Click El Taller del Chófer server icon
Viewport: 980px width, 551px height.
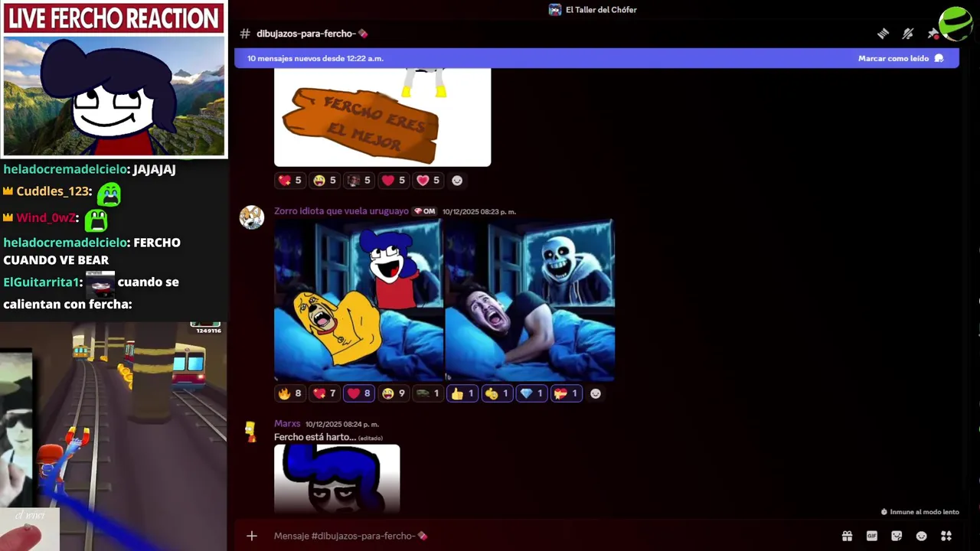pos(555,10)
